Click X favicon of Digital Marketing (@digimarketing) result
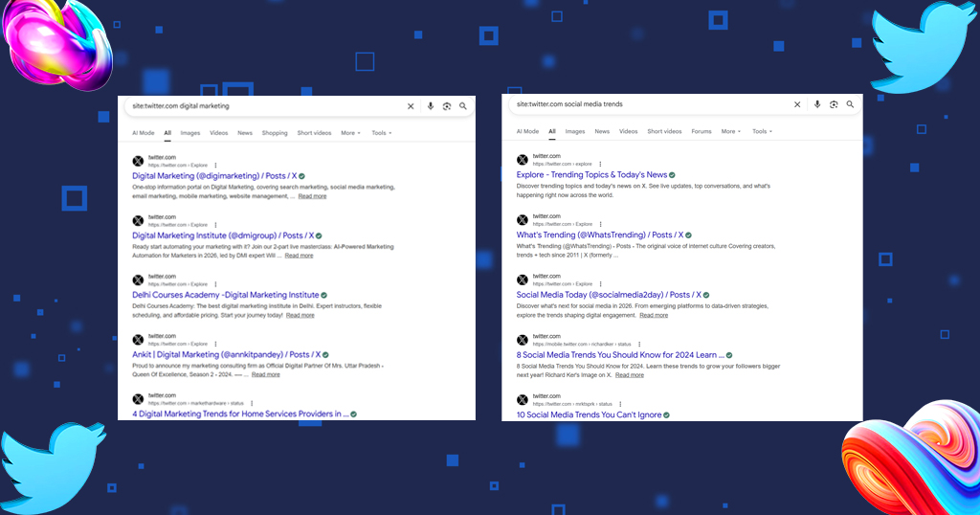Viewport: 980px width, 515px height. [138, 161]
